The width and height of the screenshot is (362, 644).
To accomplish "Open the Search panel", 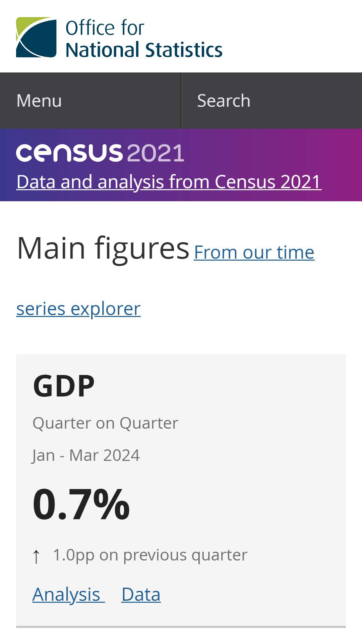I will [x=271, y=101].
